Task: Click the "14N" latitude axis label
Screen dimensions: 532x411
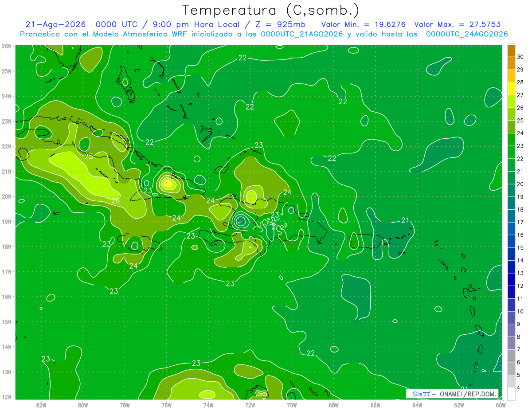Action: [x=7, y=347]
